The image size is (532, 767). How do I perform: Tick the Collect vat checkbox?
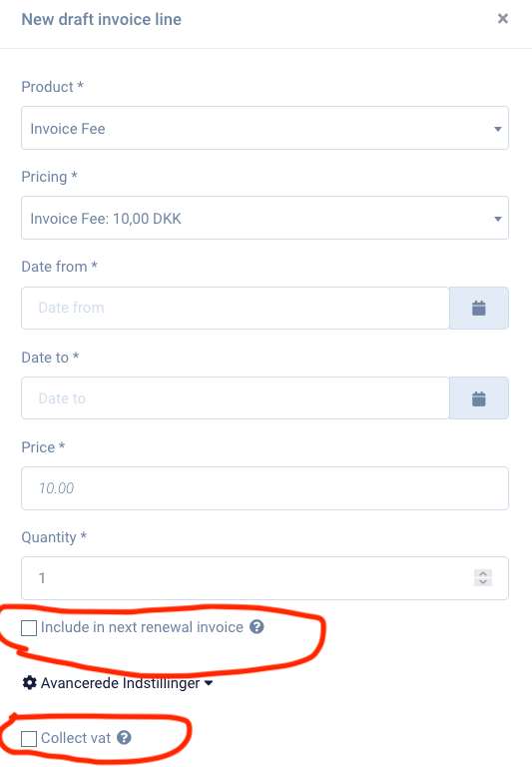pos(29,739)
